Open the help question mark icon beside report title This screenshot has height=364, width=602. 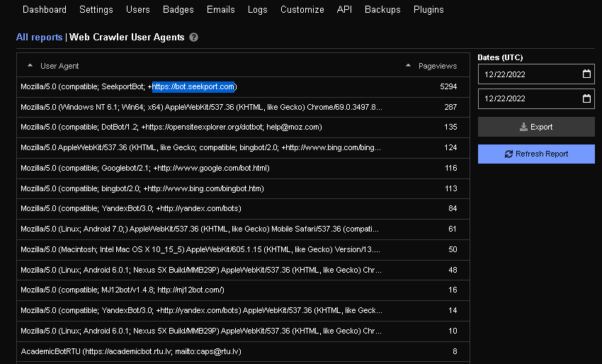[x=193, y=38]
